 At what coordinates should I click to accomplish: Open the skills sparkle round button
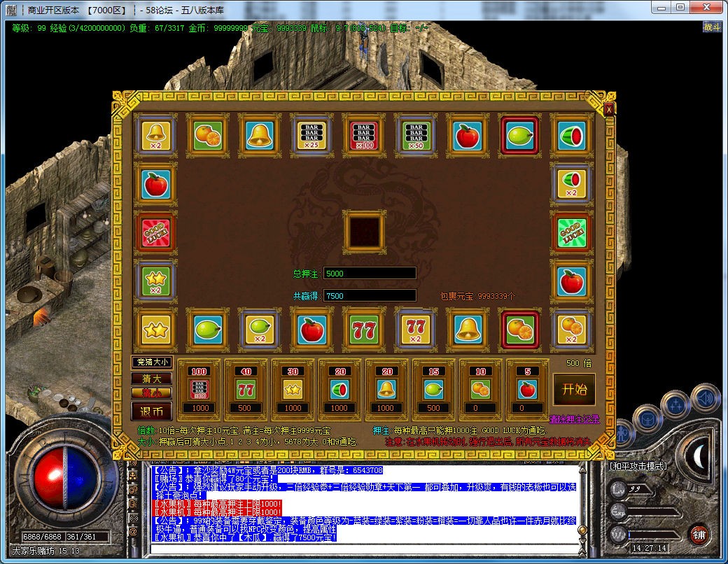pyautogui.click(x=675, y=405)
